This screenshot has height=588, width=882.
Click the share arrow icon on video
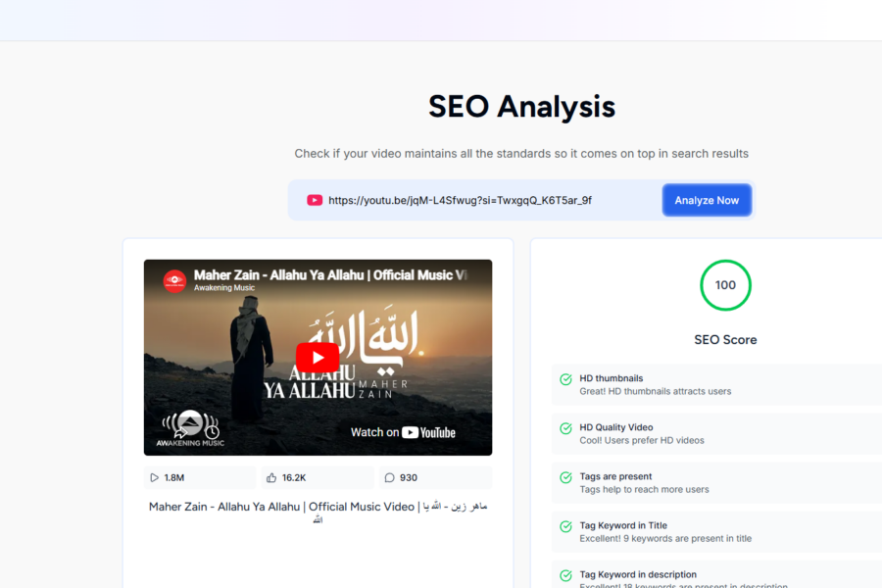(180, 432)
